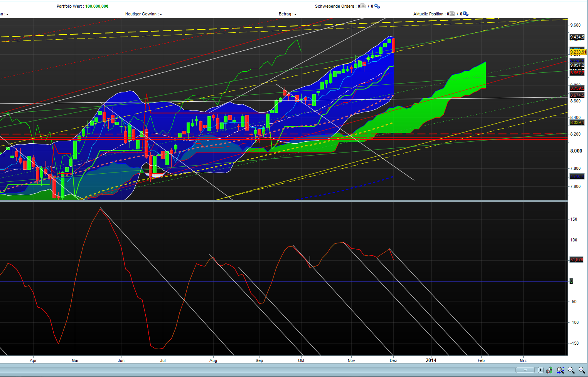588x377 pixels.
Task: Click the Portfolio Wert 100.000,00€ value
Action: 97,6
